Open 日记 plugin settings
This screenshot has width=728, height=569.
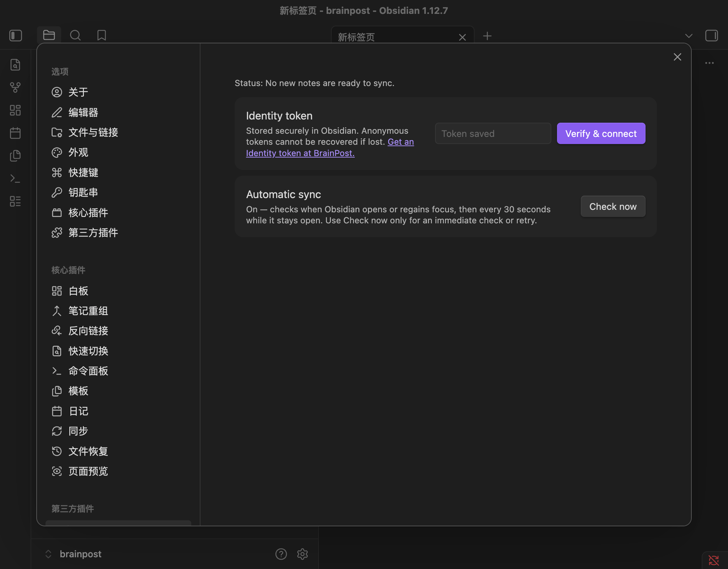pyautogui.click(x=118, y=411)
